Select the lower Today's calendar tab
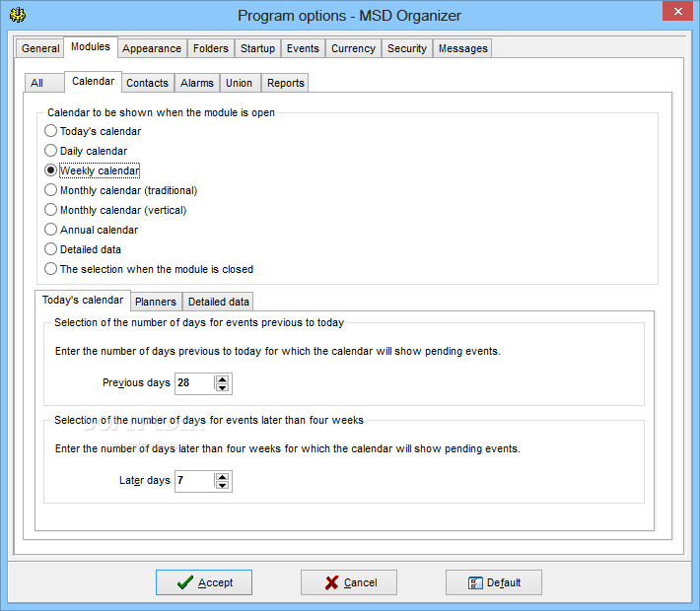This screenshot has width=700, height=611. pyautogui.click(x=83, y=300)
